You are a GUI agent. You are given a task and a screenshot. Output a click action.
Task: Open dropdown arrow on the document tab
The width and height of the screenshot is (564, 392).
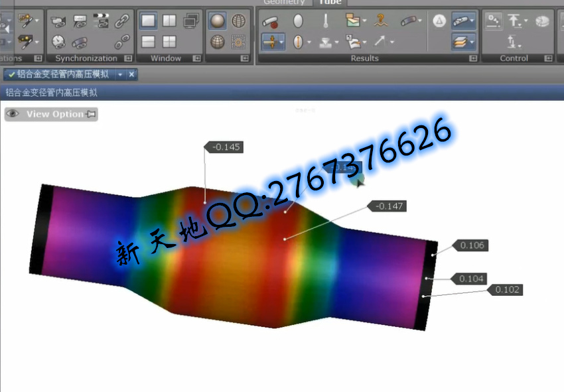tap(120, 74)
